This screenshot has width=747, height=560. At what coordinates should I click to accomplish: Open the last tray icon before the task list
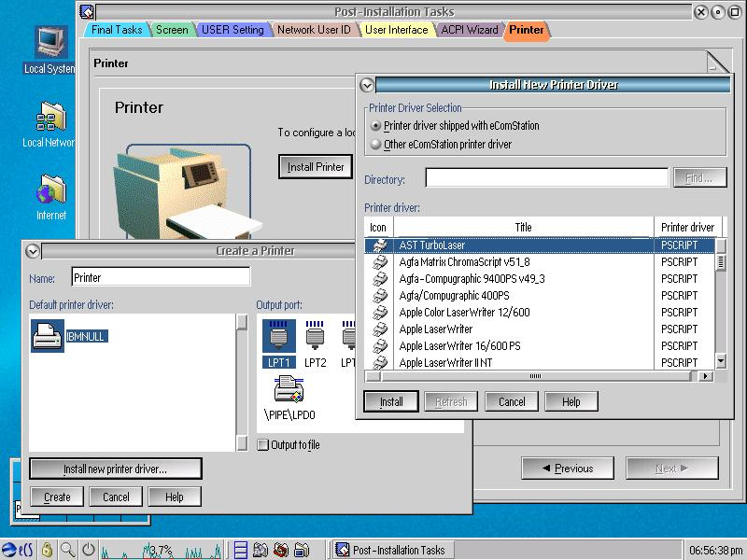tap(302, 550)
